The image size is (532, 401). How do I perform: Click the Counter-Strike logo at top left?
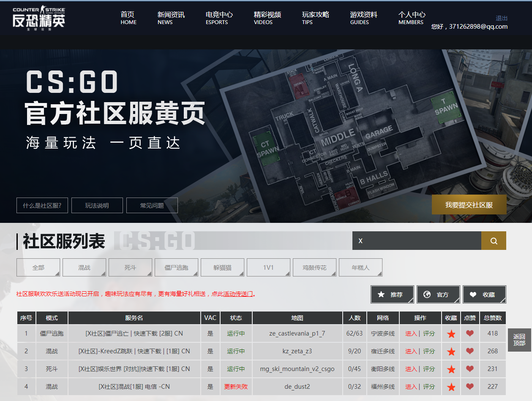coord(39,19)
